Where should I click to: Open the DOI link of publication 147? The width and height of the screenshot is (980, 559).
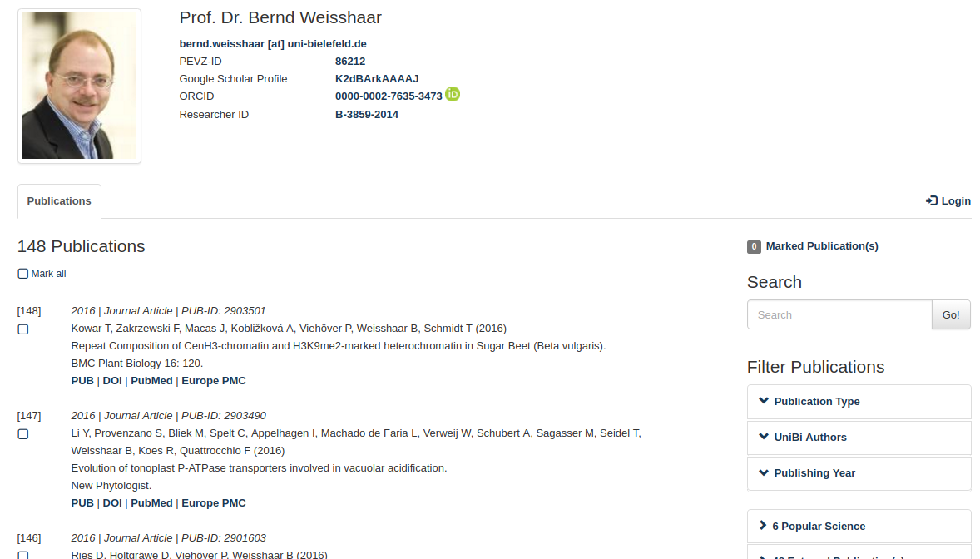(112, 503)
